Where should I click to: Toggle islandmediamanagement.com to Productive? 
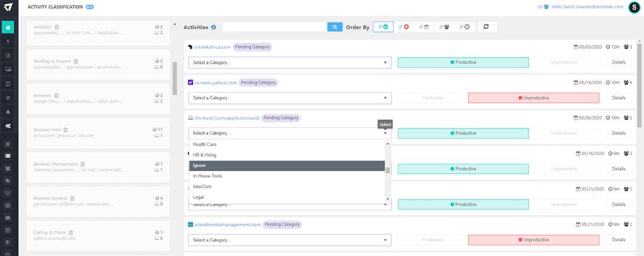(x=433, y=239)
